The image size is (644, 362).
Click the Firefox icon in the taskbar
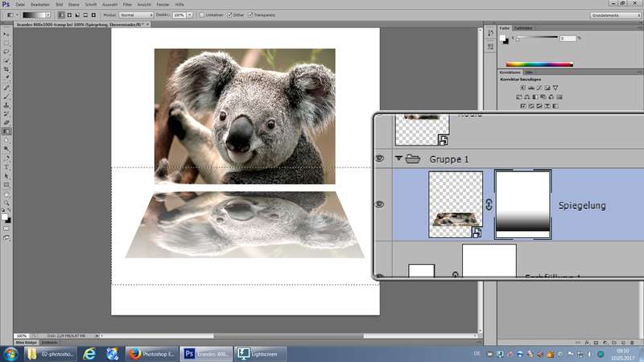point(134,353)
